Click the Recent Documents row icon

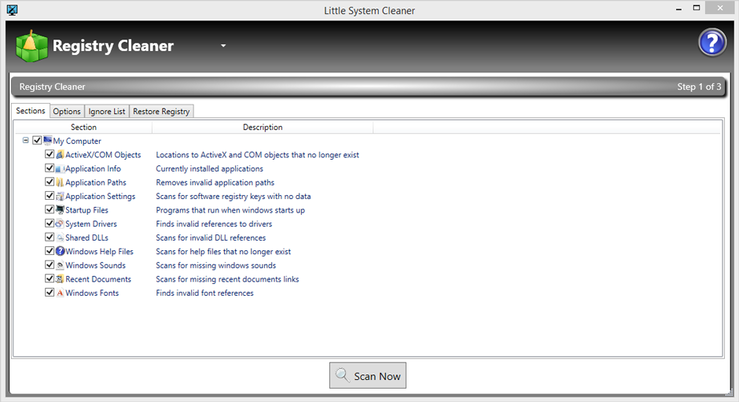pyautogui.click(x=60, y=279)
